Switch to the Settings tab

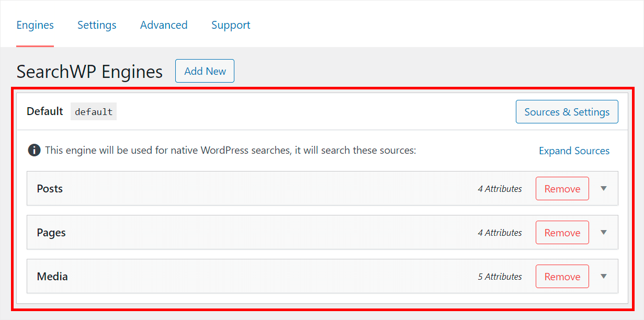(97, 25)
